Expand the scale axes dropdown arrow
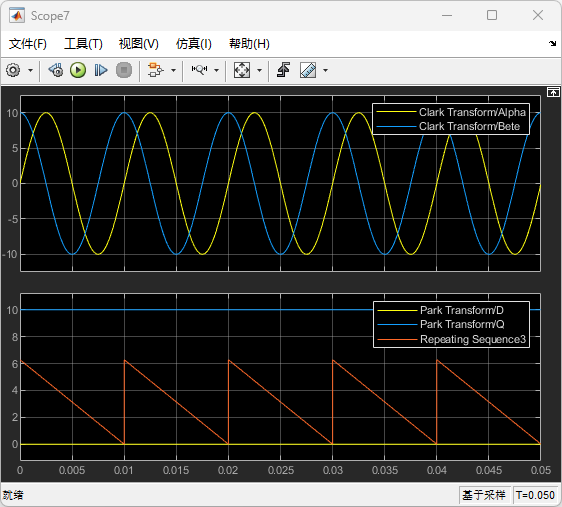 (259, 70)
